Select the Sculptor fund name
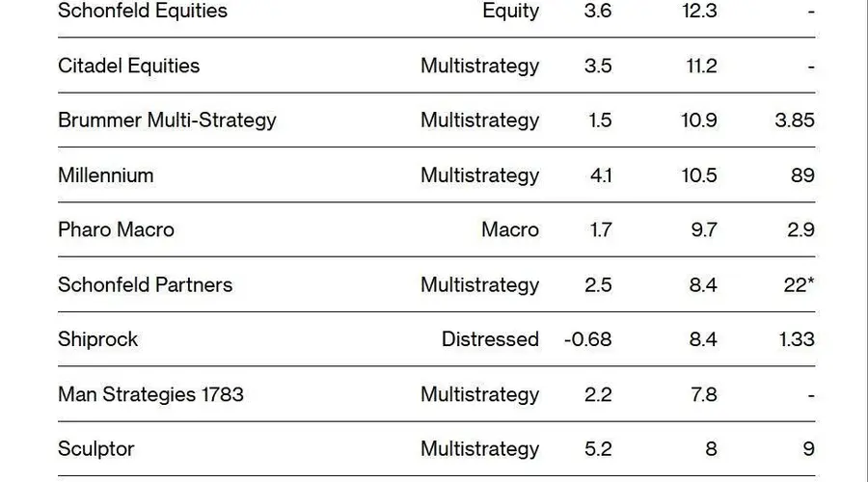The image size is (868, 482). click(x=96, y=449)
